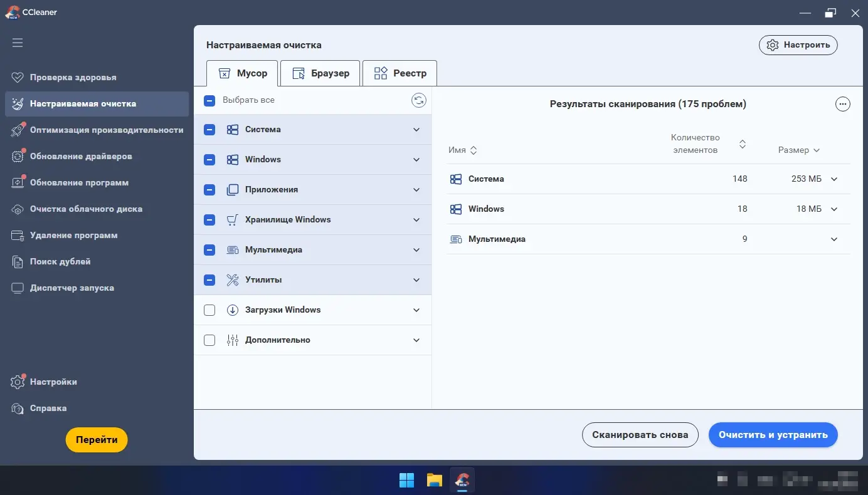Toggle the Windows category checkbox in left list
868x495 pixels.
tap(209, 160)
